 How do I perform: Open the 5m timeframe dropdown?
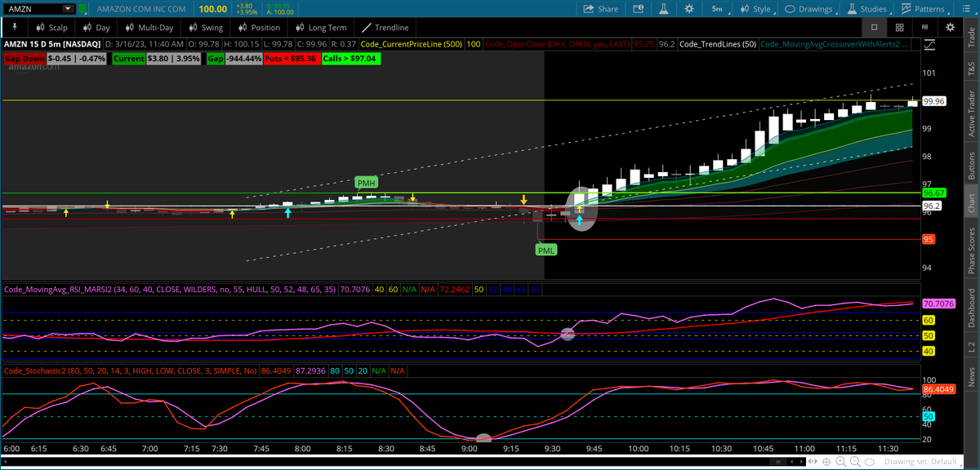point(717,9)
